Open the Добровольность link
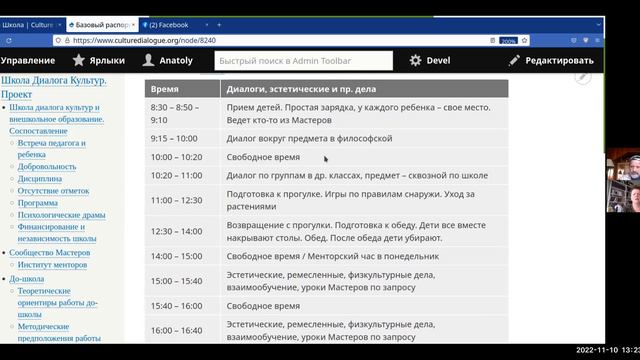 coord(47,167)
